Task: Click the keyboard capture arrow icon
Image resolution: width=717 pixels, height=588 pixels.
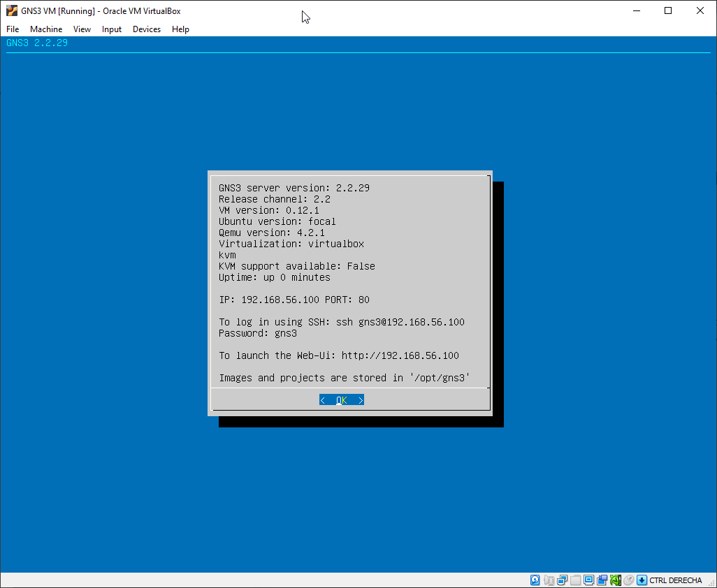Action: click(642, 580)
